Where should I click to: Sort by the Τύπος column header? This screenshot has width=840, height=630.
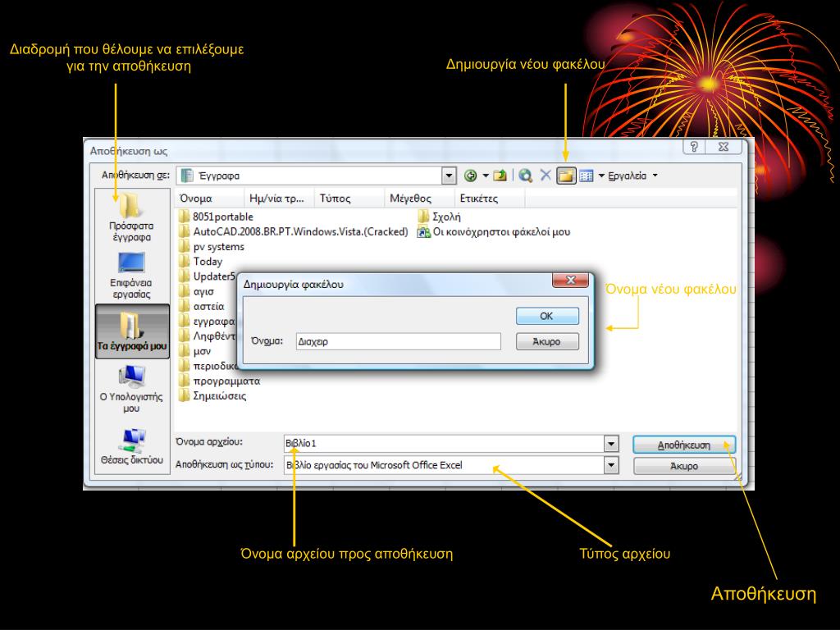[x=349, y=199]
